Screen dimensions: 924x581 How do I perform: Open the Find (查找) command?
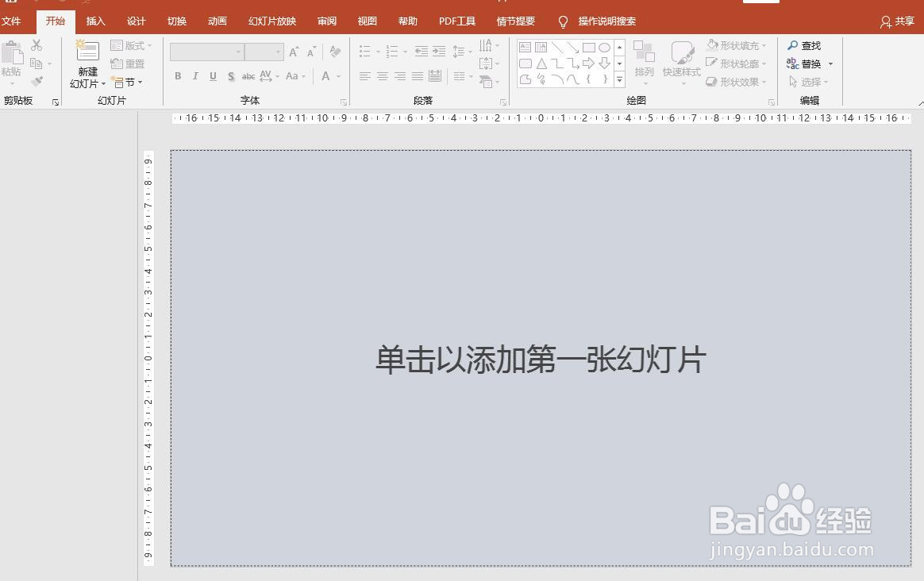[x=807, y=45]
